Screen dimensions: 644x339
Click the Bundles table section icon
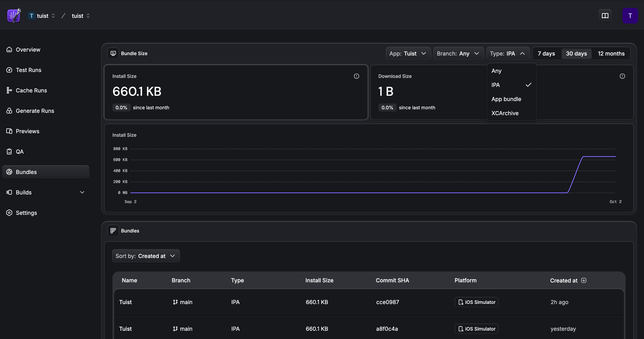113,231
